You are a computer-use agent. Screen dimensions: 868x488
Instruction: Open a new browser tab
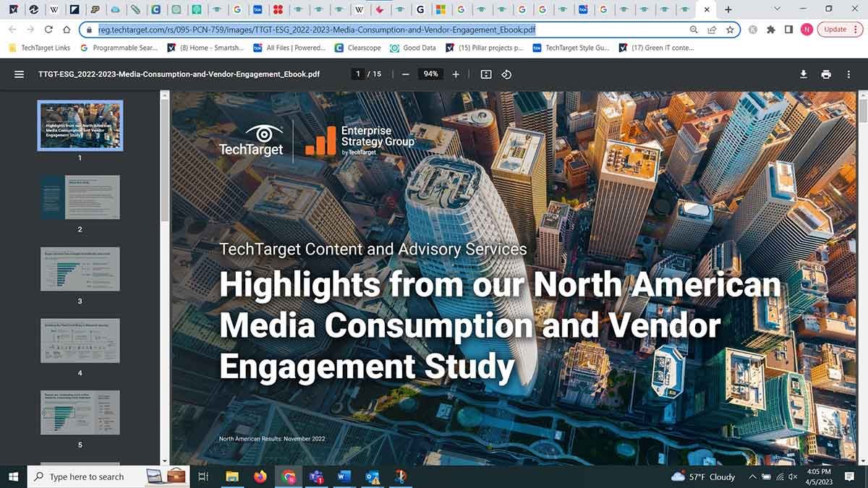[x=728, y=9]
